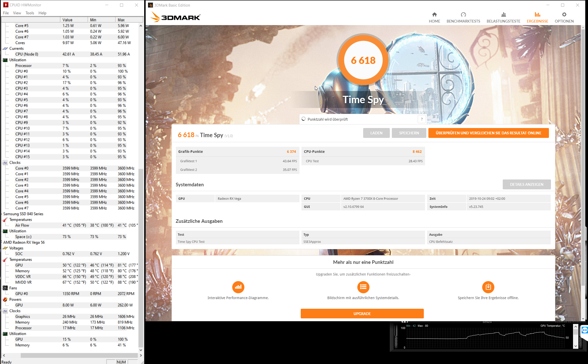Viewport: 588px width, 364px height.
Task: Click the CPUID HWMonitor title bar icon
Action: (6, 5)
